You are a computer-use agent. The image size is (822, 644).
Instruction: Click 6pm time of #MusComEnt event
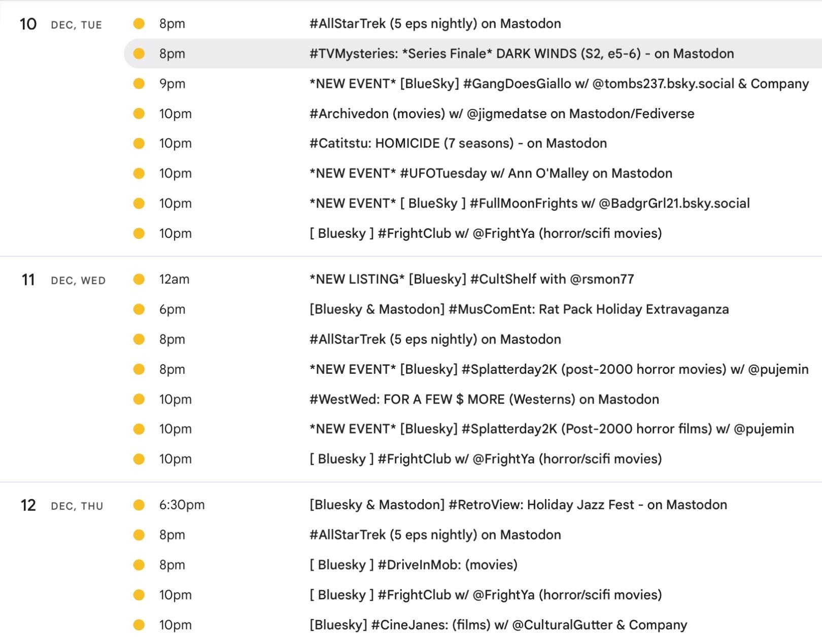(173, 310)
